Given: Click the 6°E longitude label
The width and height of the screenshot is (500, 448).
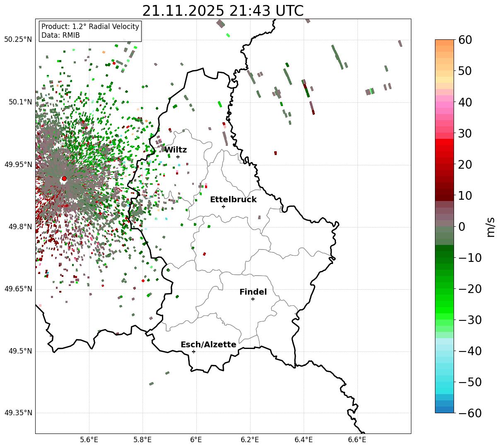Looking at the screenshot, I should coord(196,440).
